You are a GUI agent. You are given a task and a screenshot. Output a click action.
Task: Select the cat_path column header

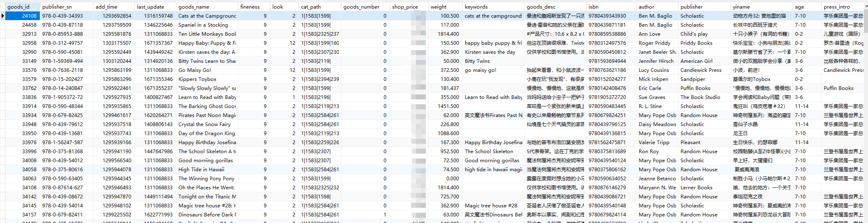[x=320, y=7]
